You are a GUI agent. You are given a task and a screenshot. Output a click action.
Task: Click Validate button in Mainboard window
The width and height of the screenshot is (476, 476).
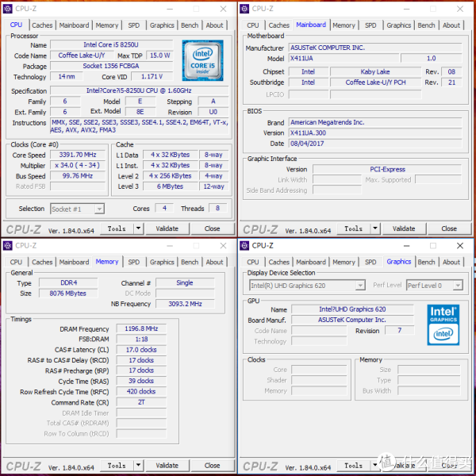coord(404,228)
